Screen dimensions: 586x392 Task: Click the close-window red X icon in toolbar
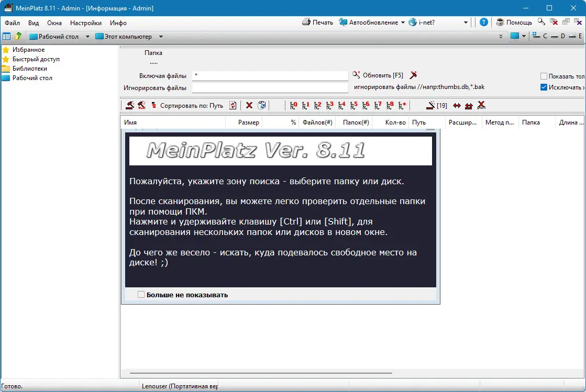pos(554,22)
